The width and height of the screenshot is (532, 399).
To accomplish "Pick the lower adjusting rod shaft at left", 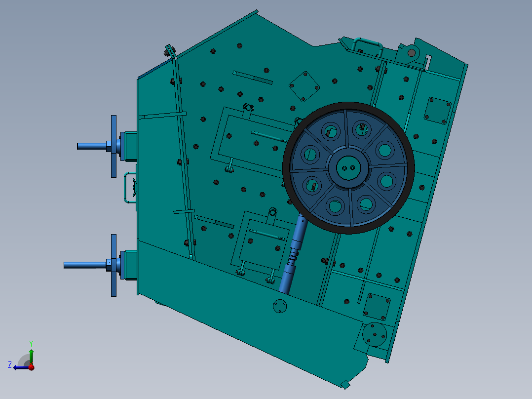I will click(x=85, y=265).
